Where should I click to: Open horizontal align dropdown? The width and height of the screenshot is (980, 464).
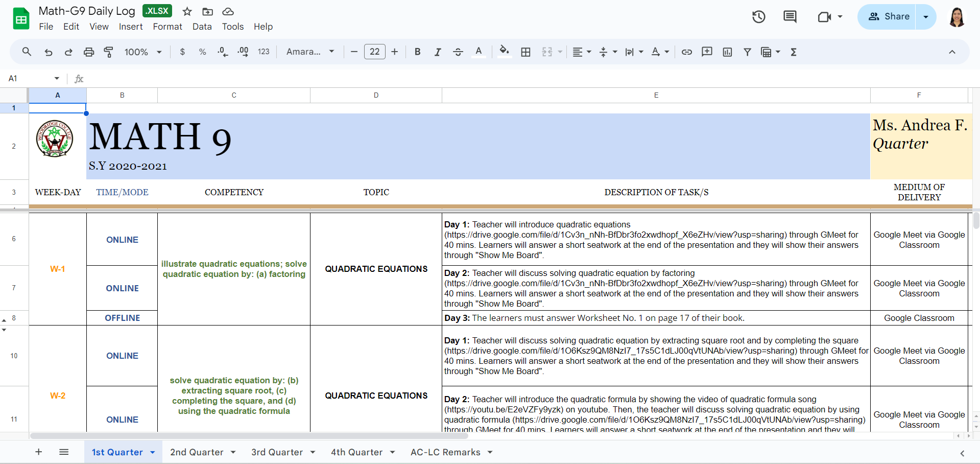[x=582, y=52]
